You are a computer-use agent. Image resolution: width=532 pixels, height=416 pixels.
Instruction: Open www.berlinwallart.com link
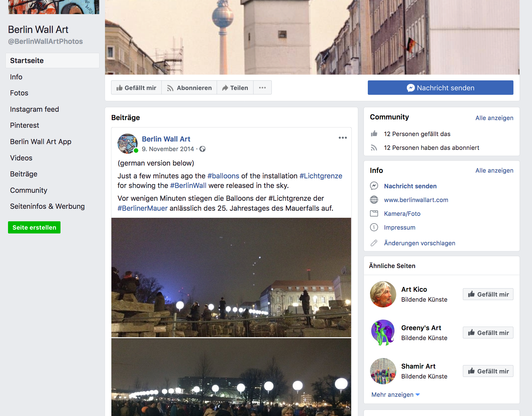[x=416, y=200]
